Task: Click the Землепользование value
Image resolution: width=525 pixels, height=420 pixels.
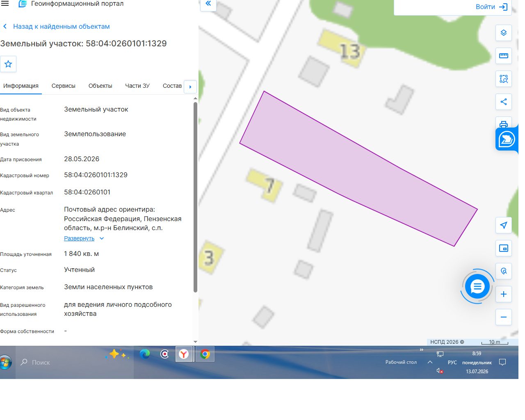Action: 95,134
